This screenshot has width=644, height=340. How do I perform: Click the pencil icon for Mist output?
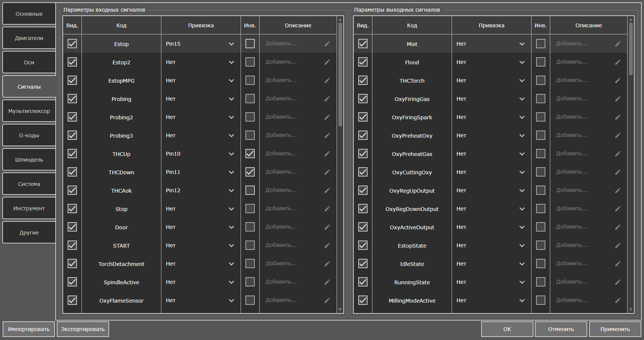(x=617, y=44)
